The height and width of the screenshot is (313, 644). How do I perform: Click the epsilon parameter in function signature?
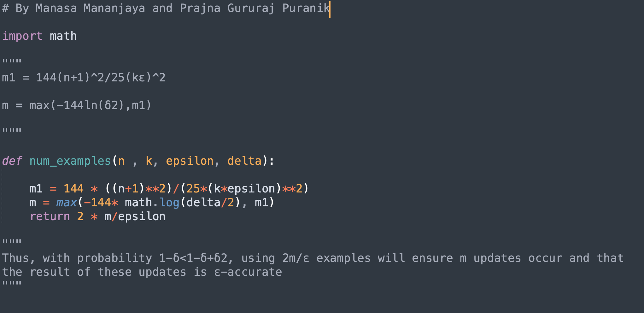(190, 161)
